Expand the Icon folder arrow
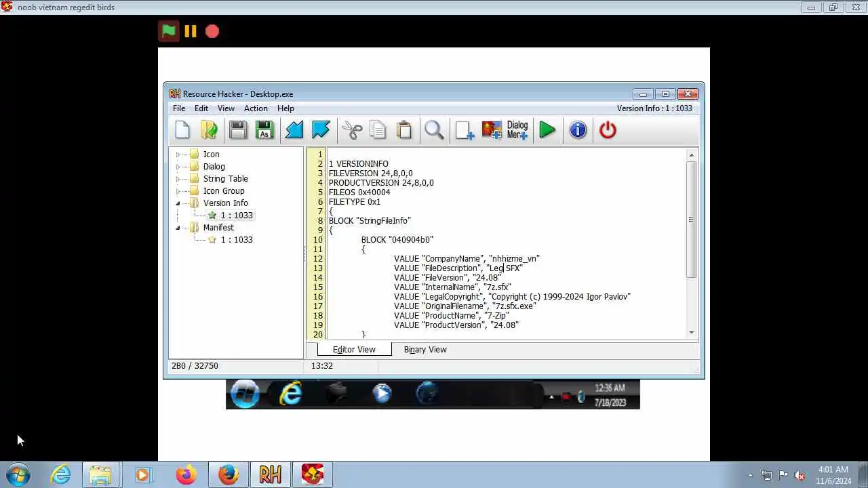 (x=178, y=155)
